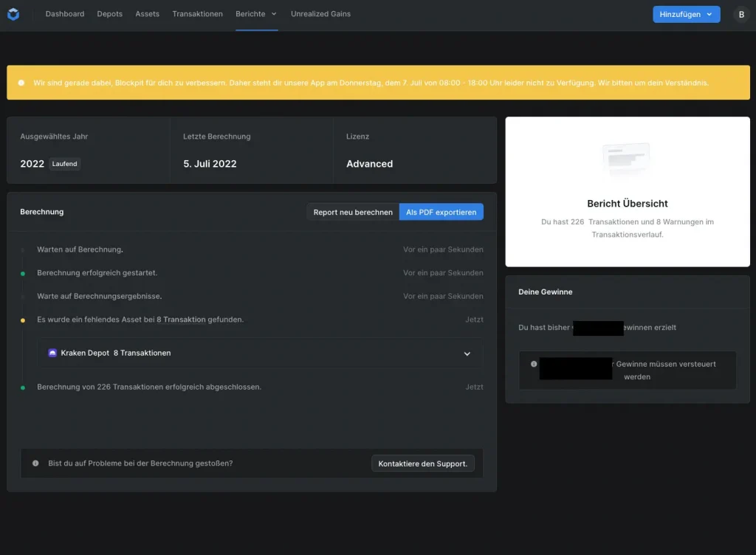The width and height of the screenshot is (756, 555).
Task: Click info icon beside Probleme question
Action: tap(35, 463)
